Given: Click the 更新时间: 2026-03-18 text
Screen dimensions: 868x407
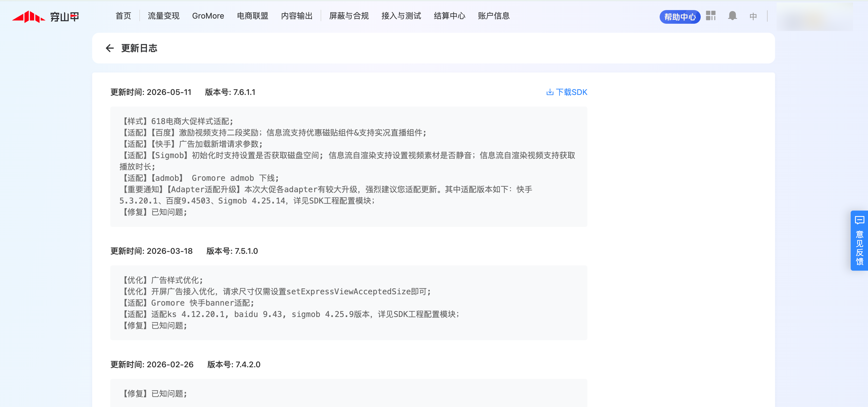Looking at the screenshot, I should coord(152,251).
